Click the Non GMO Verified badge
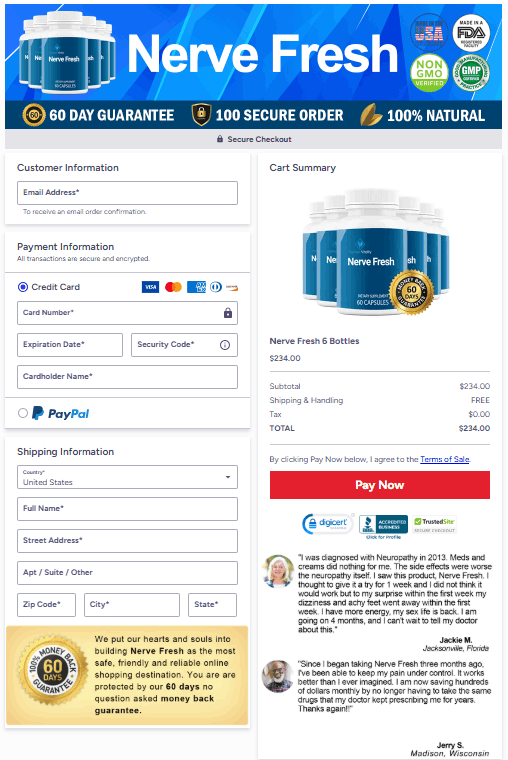 click(x=429, y=73)
